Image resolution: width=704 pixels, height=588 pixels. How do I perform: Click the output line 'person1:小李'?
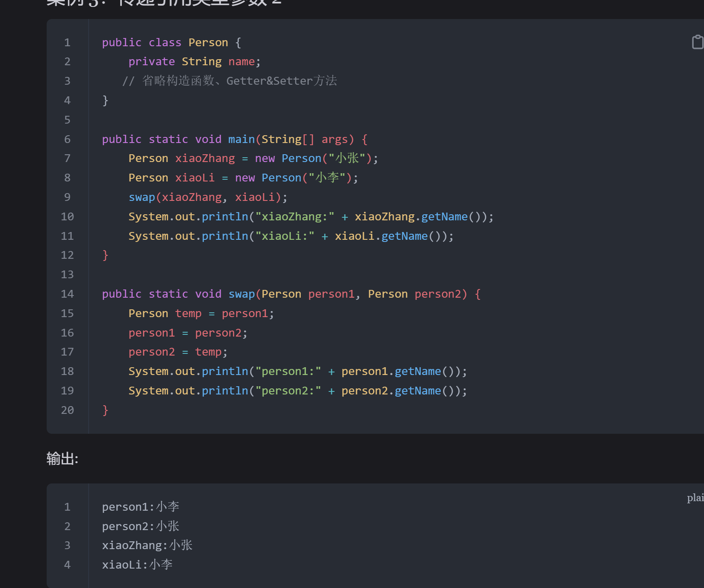point(140,507)
